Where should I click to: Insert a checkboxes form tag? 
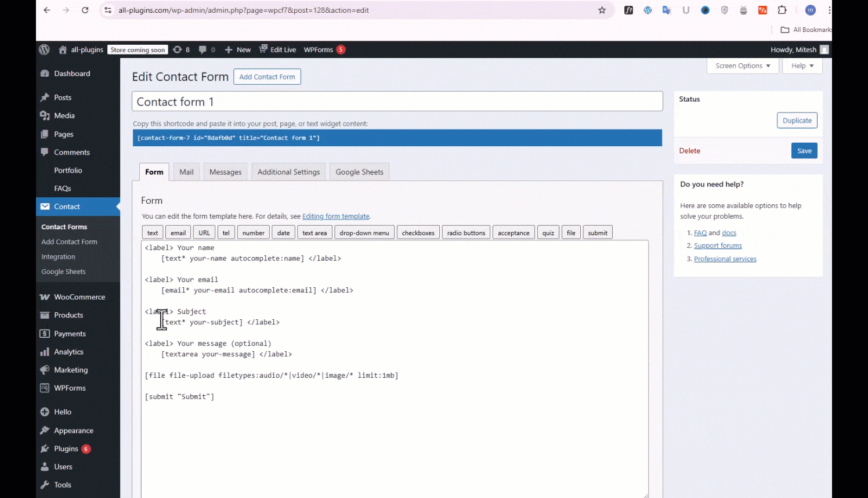(x=418, y=233)
